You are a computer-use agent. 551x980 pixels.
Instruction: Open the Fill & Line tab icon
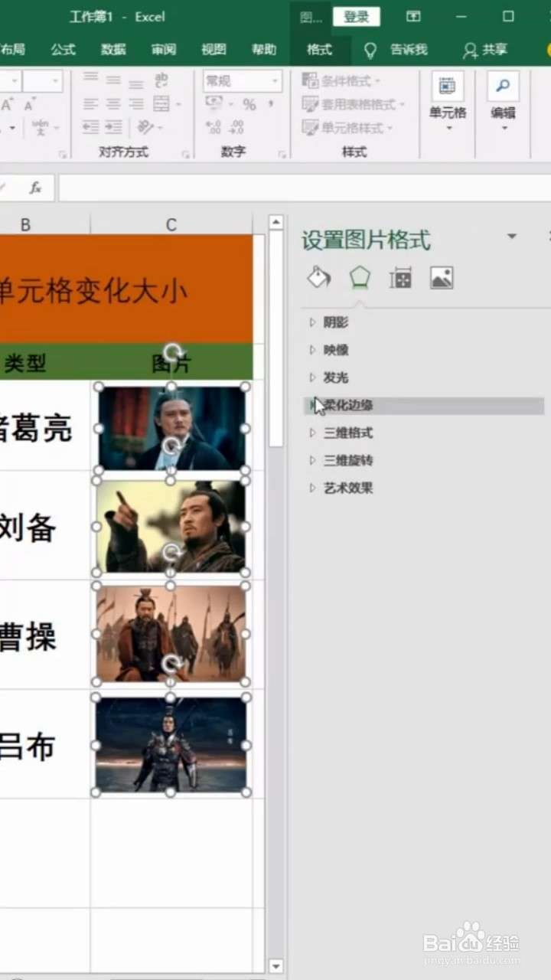(318, 277)
